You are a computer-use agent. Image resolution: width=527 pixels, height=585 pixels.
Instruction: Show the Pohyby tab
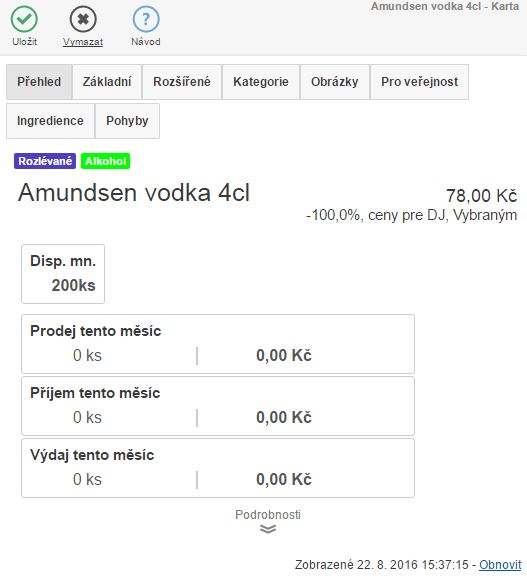click(127, 121)
